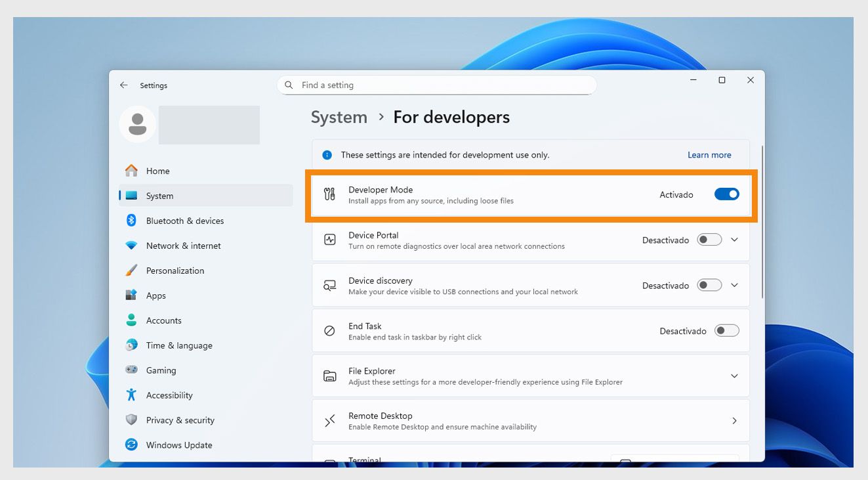Click the search magnifier icon
The width and height of the screenshot is (868, 480).
click(x=289, y=85)
